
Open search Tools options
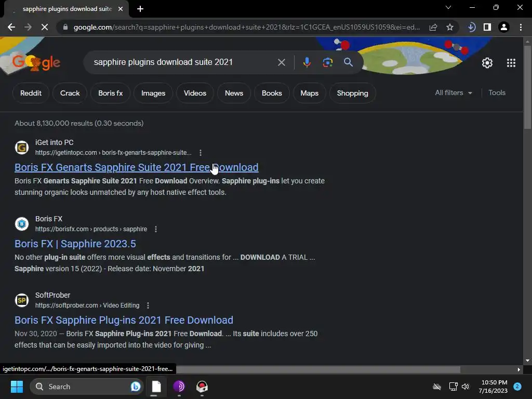pos(497,92)
